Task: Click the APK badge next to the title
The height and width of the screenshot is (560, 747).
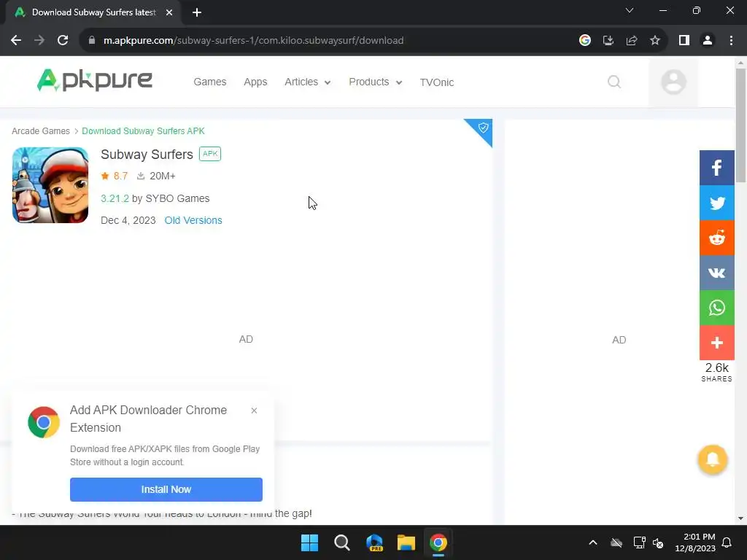Action: (210, 154)
